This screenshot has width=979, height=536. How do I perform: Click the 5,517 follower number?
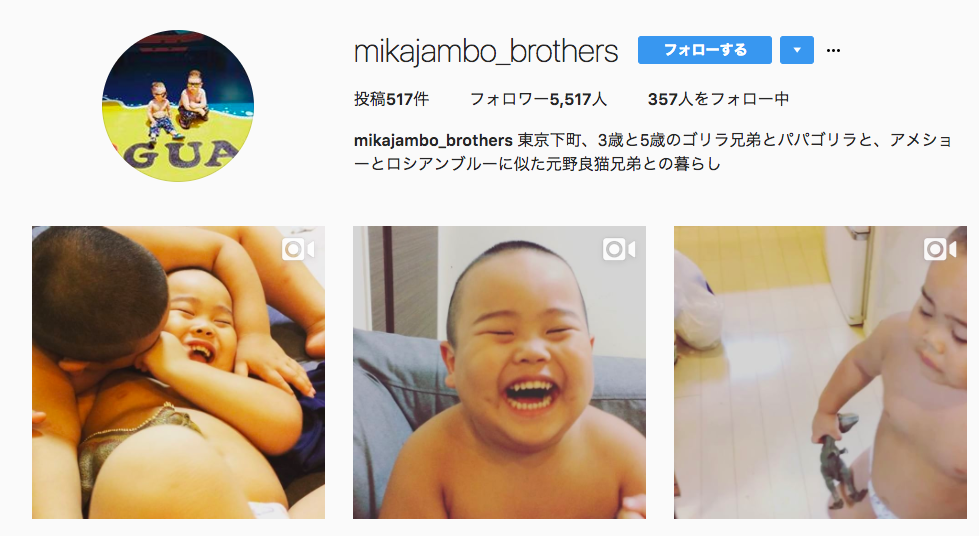[570, 99]
